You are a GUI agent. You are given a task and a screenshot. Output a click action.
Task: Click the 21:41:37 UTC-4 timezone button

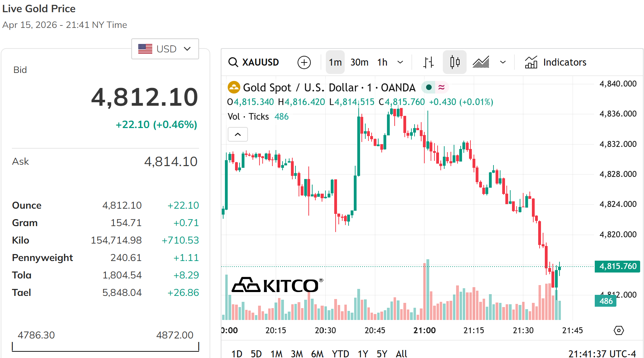pos(602,353)
